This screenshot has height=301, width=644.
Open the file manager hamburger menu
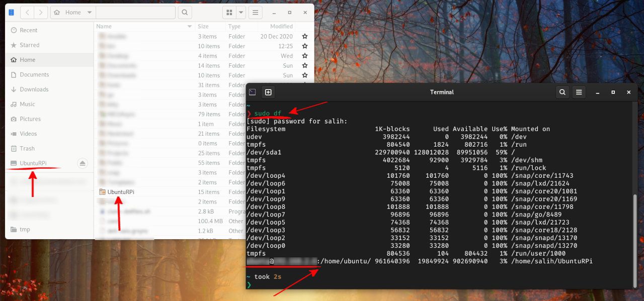point(256,12)
